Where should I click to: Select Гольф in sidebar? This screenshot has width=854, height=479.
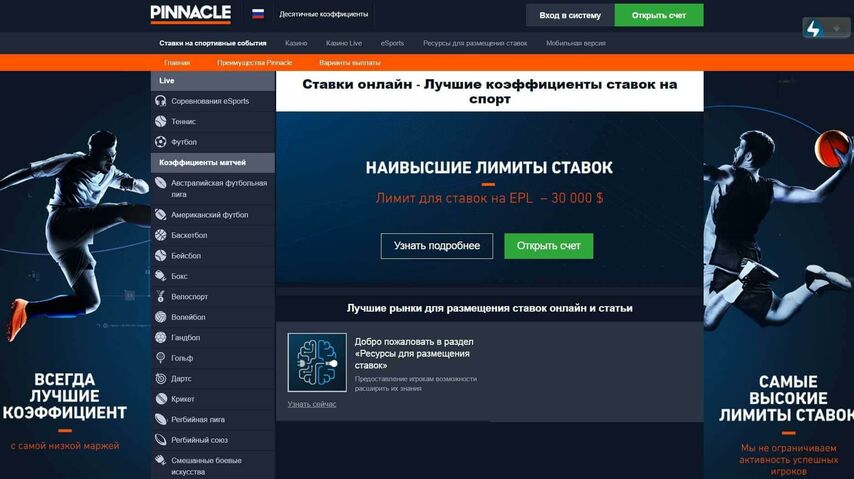212,358
